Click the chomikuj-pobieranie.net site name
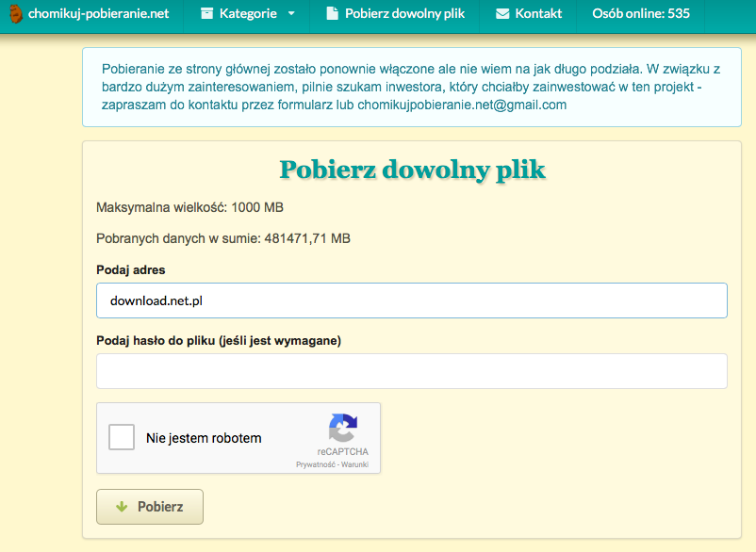The image size is (756, 552). [98, 14]
